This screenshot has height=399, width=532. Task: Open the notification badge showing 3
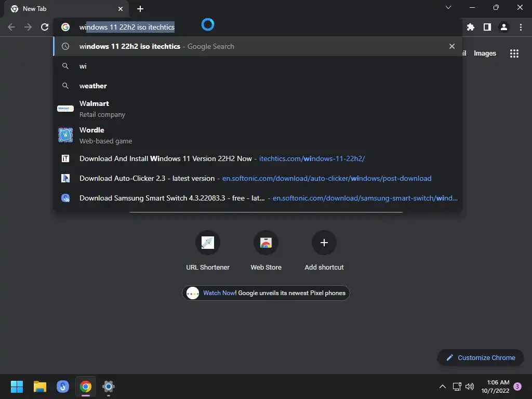517,387
